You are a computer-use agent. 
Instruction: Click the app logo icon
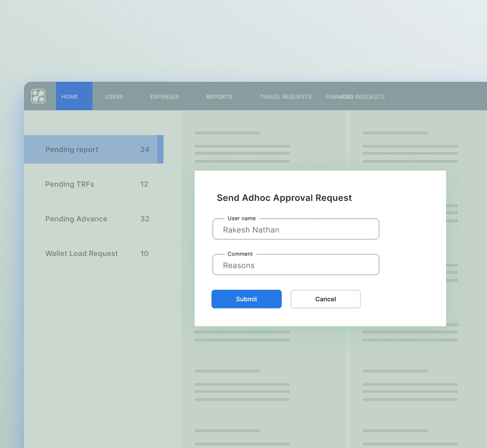39,96
